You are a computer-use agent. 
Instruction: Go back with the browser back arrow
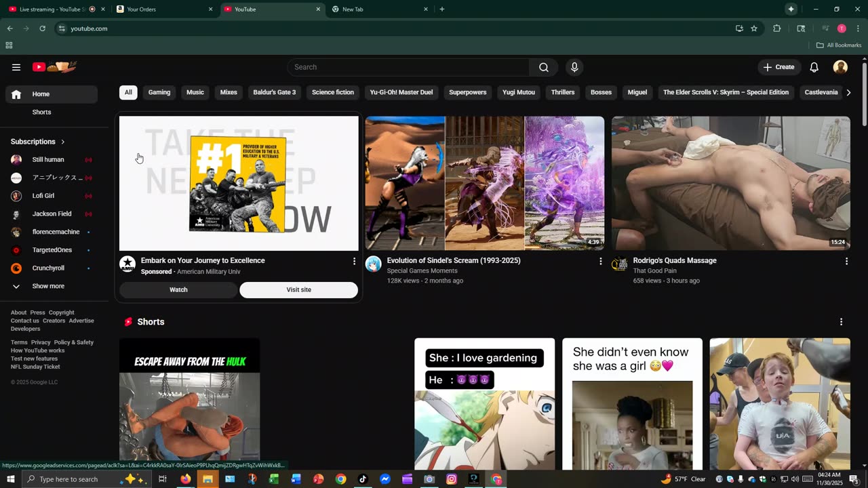point(9,28)
